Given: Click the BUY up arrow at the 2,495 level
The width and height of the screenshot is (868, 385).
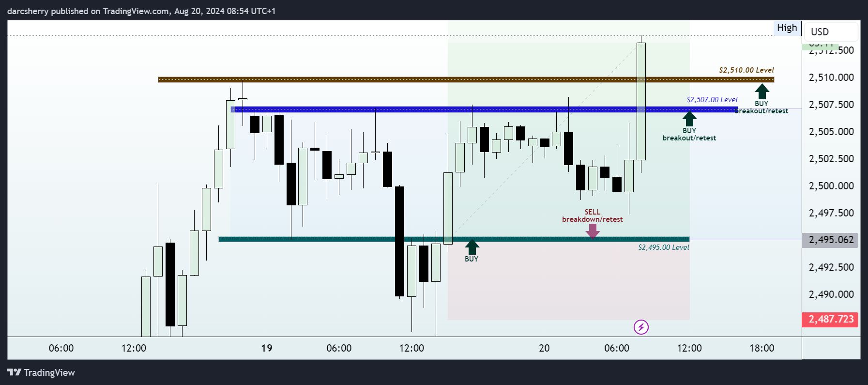Looking at the screenshot, I should pos(472,247).
